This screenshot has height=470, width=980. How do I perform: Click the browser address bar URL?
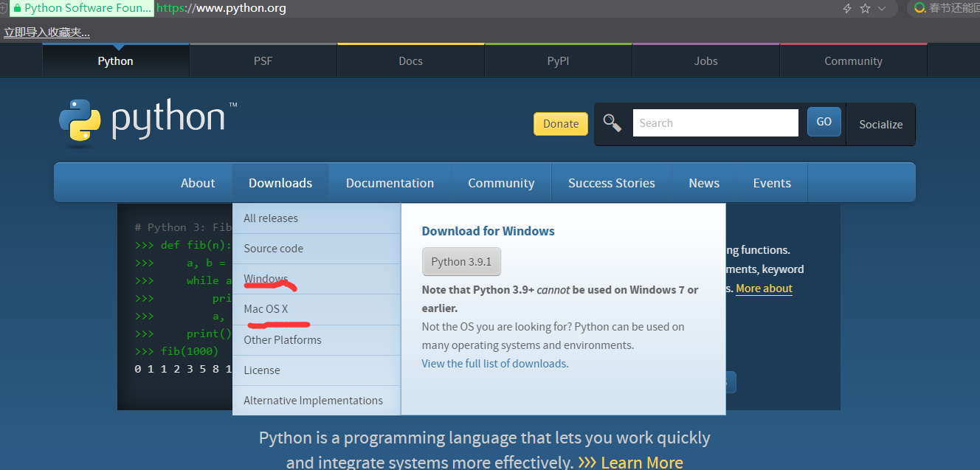[221, 9]
